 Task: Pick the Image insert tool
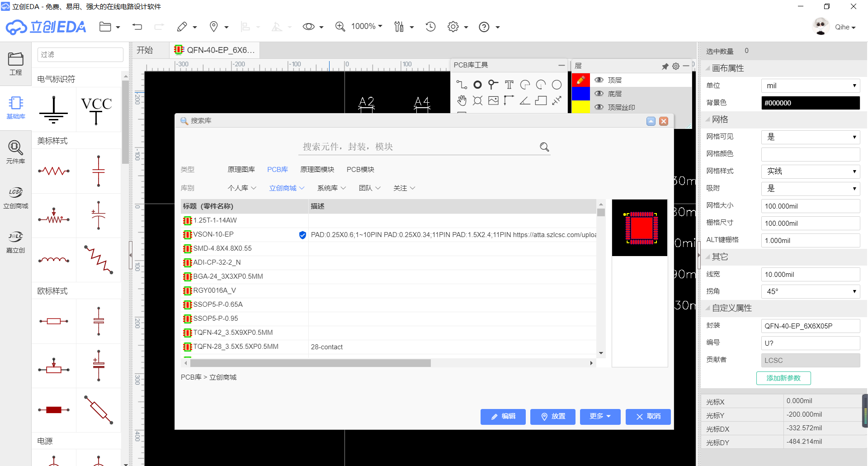493,100
